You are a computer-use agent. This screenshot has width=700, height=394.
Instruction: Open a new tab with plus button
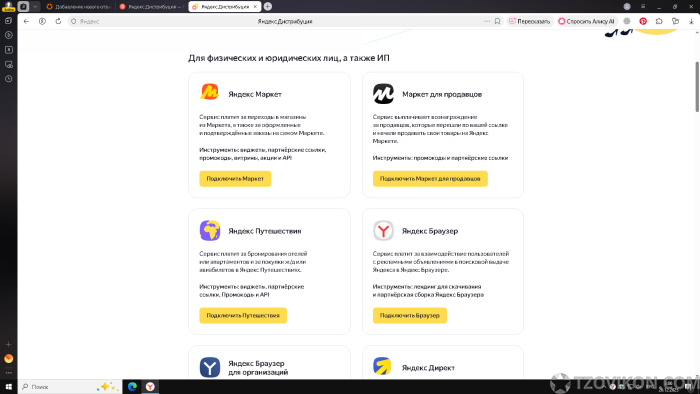(267, 6)
